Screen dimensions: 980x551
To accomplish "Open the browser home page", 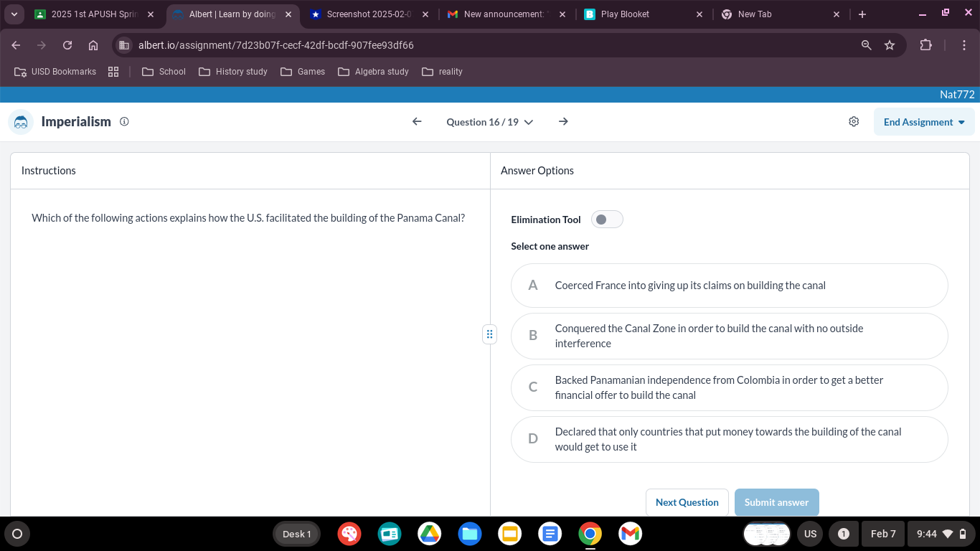I will click(93, 45).
